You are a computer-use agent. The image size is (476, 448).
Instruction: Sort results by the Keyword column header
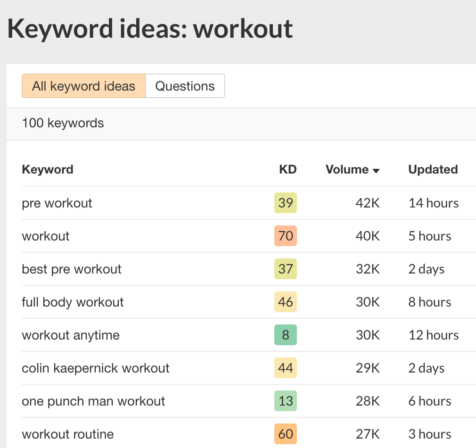[47, 170]
